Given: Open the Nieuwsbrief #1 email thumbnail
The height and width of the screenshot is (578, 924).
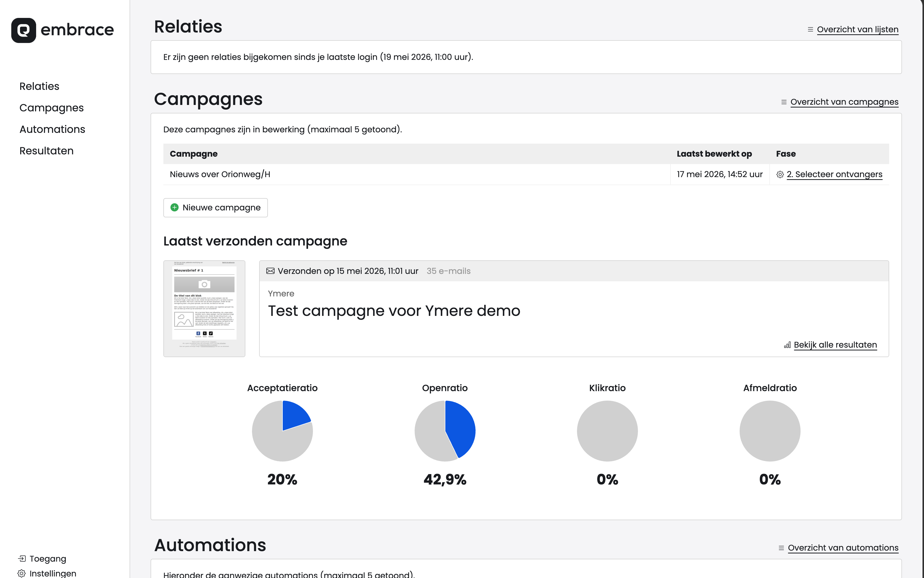Looking at the screenshot, I should (204, 309).
